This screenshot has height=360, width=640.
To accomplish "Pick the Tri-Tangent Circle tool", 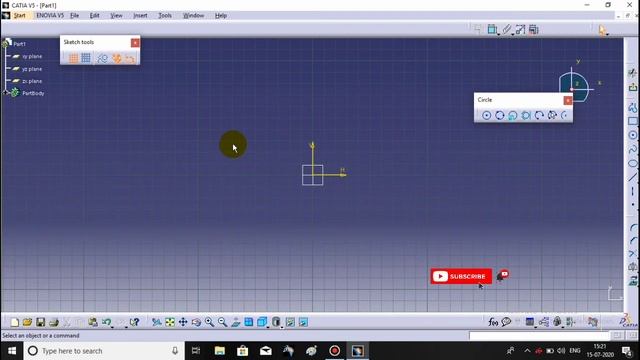I will coord(526,116).
